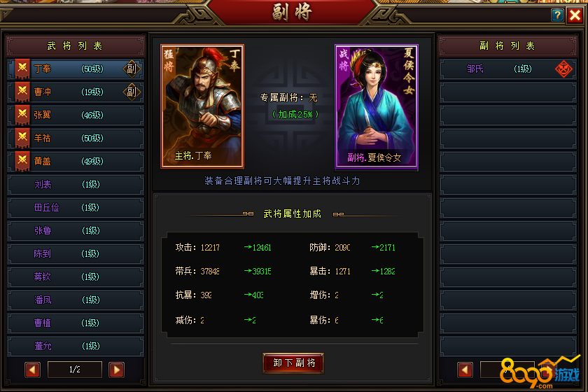Select 刘表 in the general list
The width and height of the screenshot is (588, 392).
[76, 185]
